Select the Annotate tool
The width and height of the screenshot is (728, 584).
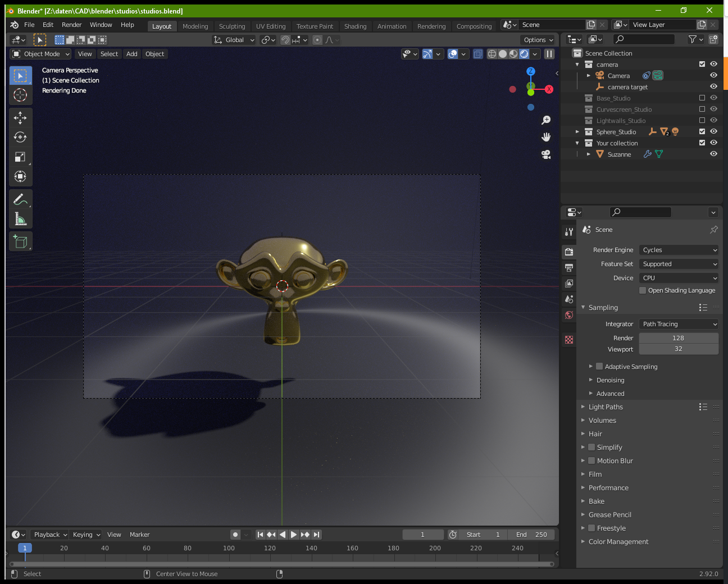20,199
